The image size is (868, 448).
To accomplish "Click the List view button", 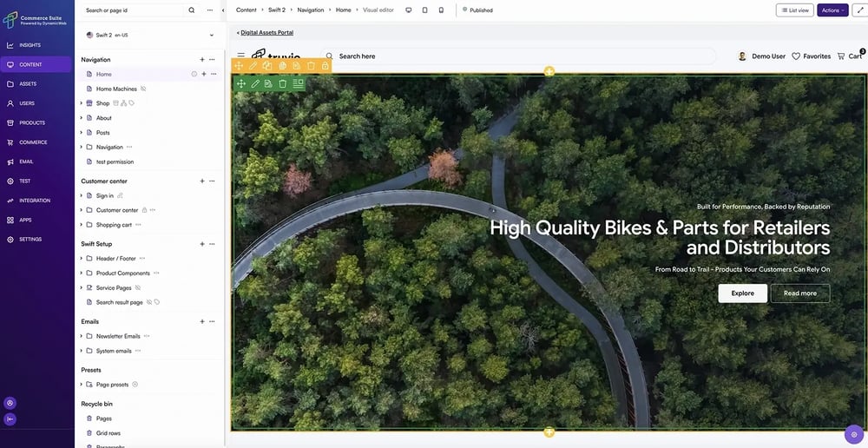I will (795, 10).
